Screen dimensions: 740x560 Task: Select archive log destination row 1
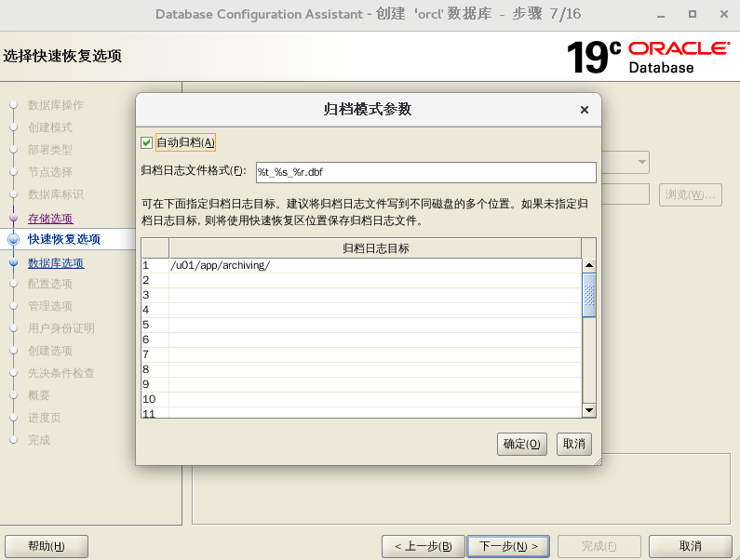pyautogui.click(x=374, y=265)
